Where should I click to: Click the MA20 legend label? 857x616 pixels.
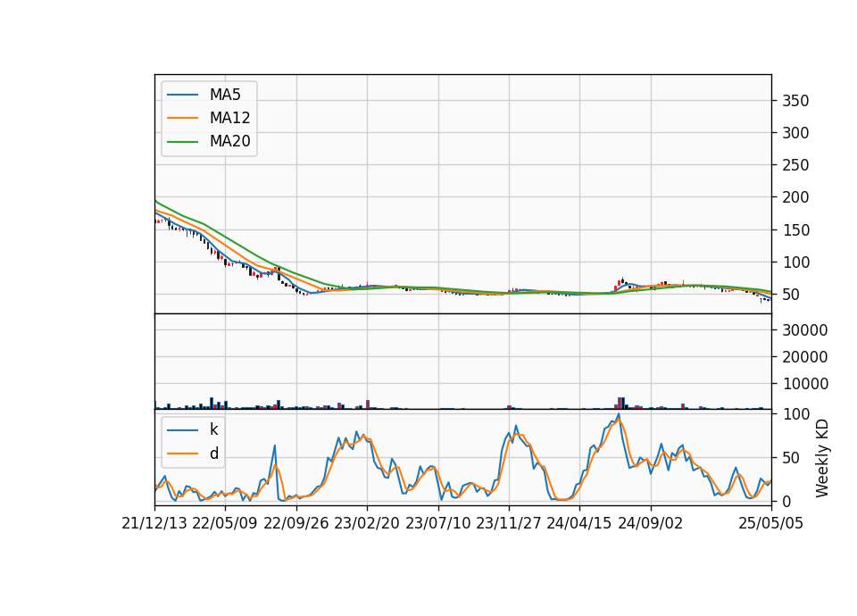pos(229,142)
